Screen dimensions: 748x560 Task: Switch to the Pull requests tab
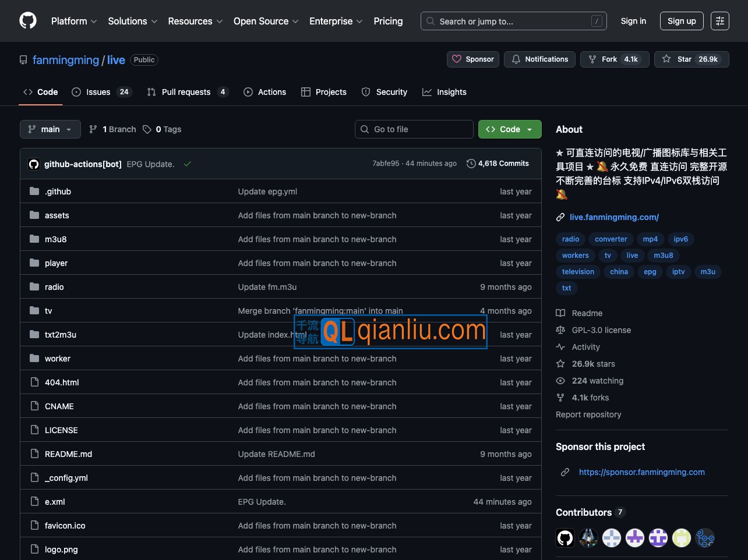(187, 92)
